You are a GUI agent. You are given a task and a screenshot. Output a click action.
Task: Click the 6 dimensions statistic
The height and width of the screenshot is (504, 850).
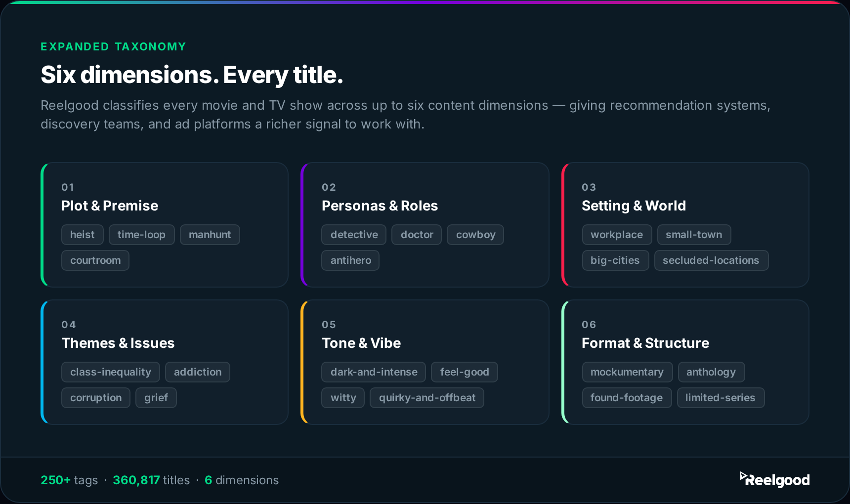pos(242,480)
